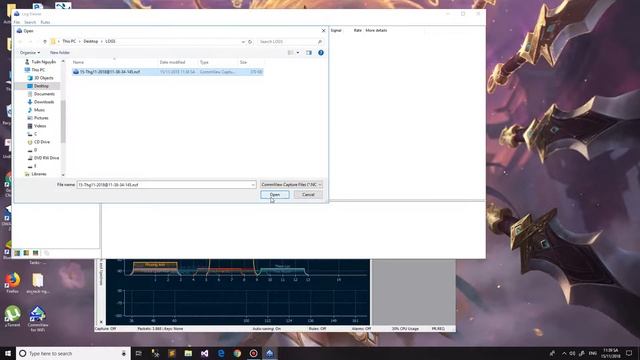The width and height of the screenshot is (640, 360).
Task: Select Downloads in the navigation tree
Action: pos(41,102)
